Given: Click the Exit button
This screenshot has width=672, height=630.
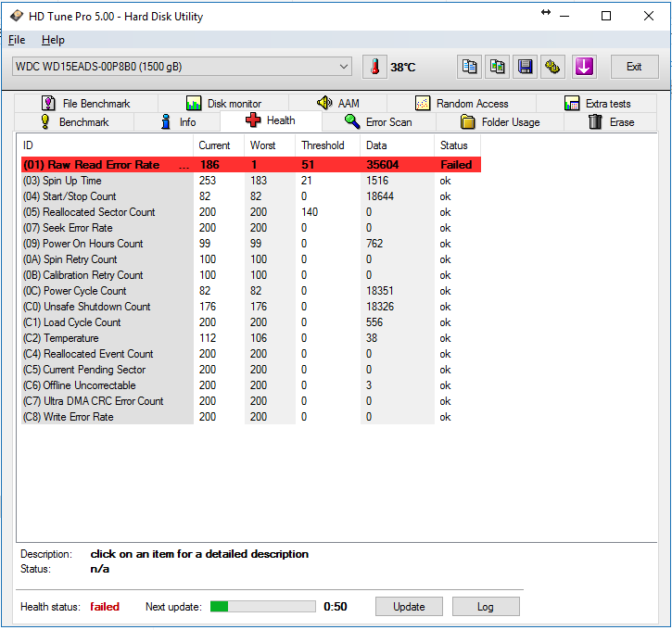Looking at the screenshot, I should tap(634, 67).
